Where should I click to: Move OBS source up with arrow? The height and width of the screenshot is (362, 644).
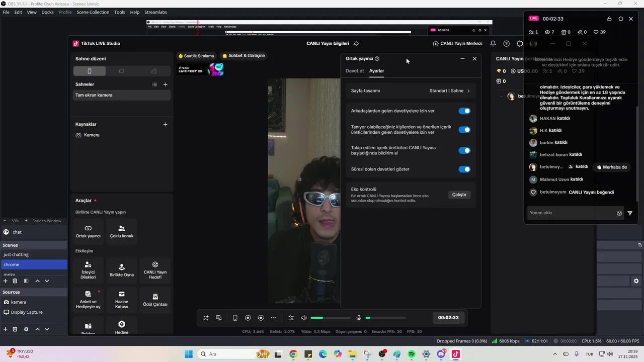(x=37, y=329)
